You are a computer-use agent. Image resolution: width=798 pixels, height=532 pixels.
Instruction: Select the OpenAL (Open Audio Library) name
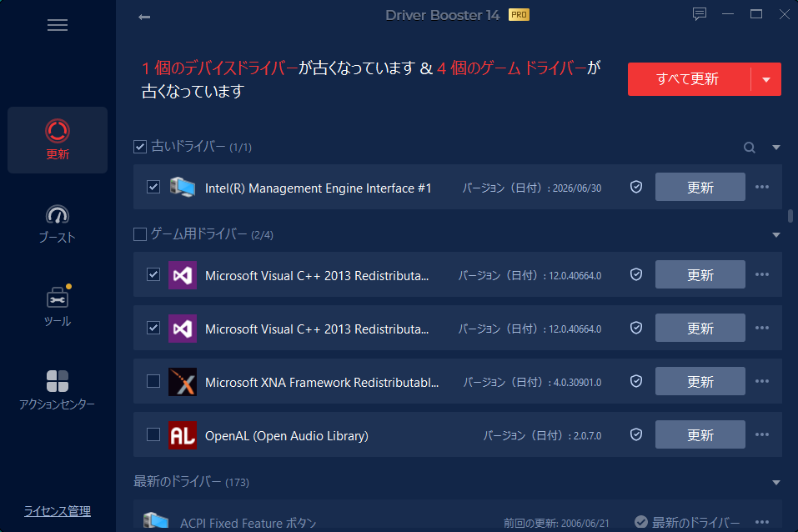pos(287,436)
